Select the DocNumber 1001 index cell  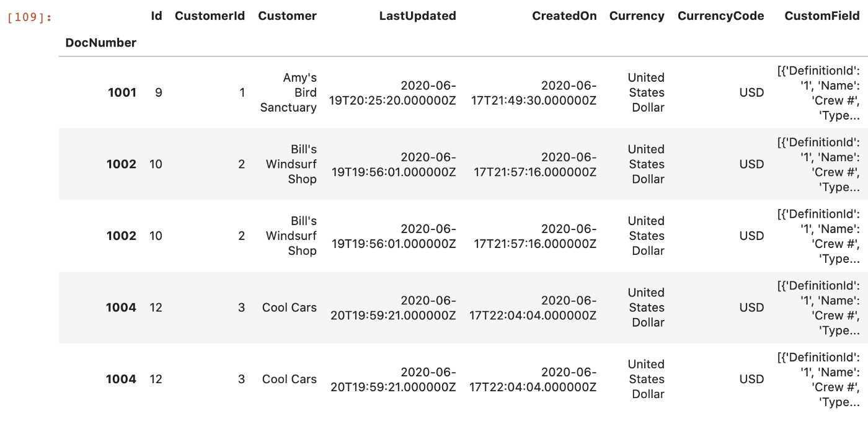(122, 93)
